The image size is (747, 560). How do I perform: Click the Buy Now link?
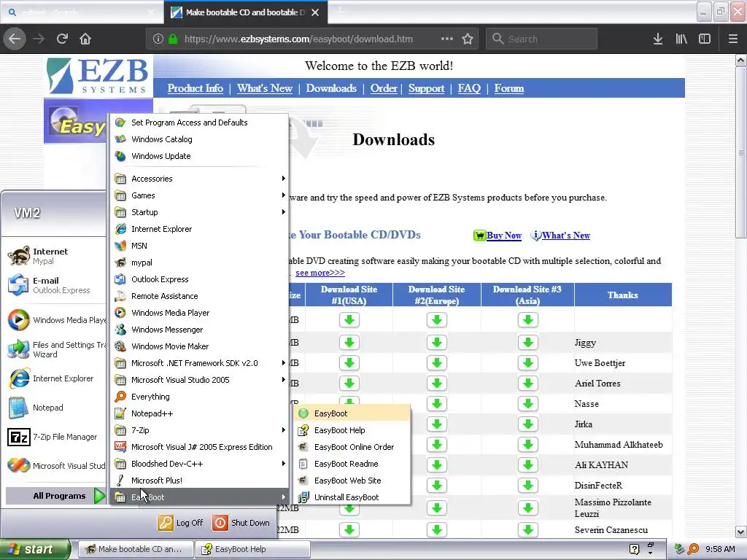click(503, 236)
